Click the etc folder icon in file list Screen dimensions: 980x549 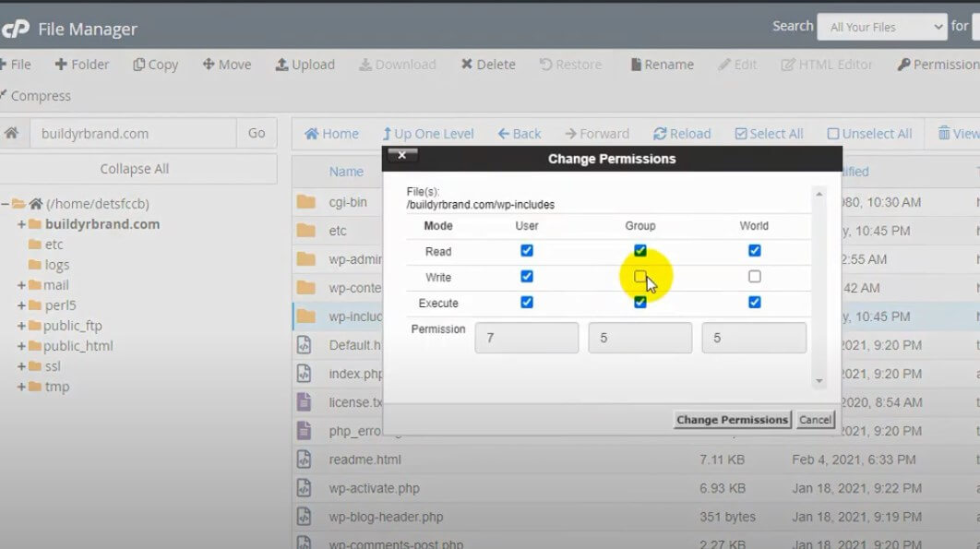305,230
